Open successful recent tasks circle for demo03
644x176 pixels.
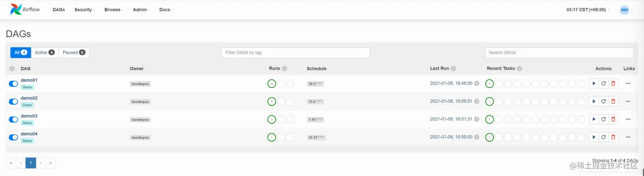point(490,119)
